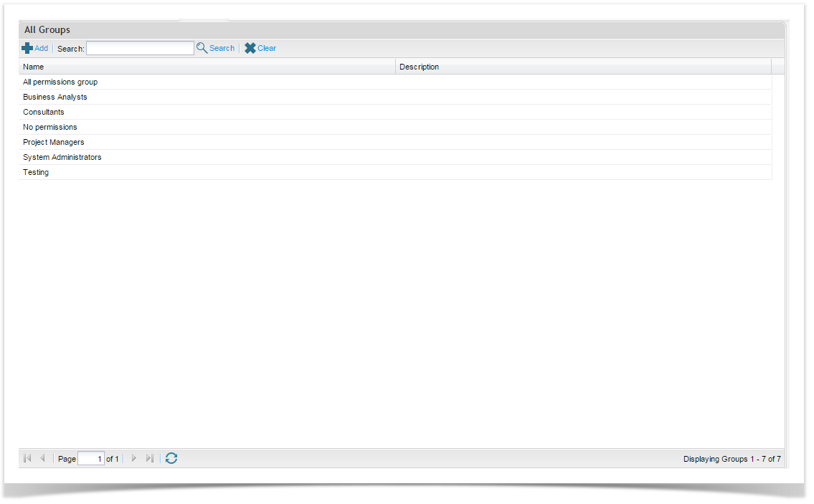Select All permissions group row

tap(60, 82)
